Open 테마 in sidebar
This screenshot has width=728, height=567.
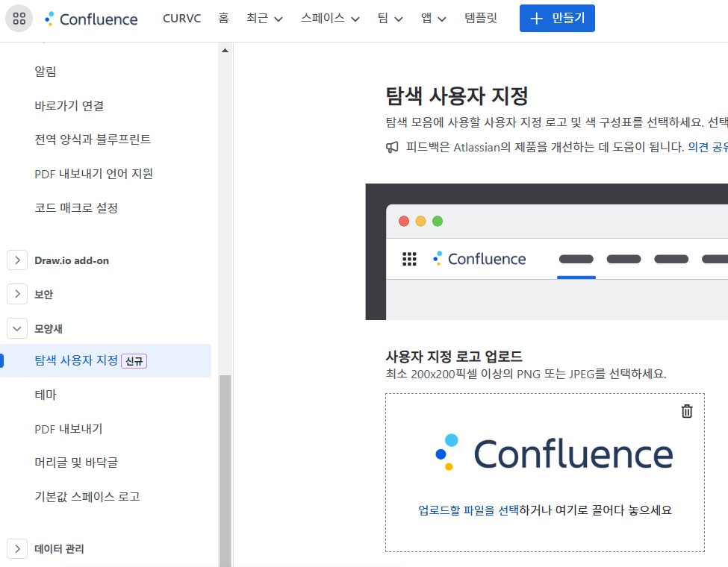tap(46, 395)
